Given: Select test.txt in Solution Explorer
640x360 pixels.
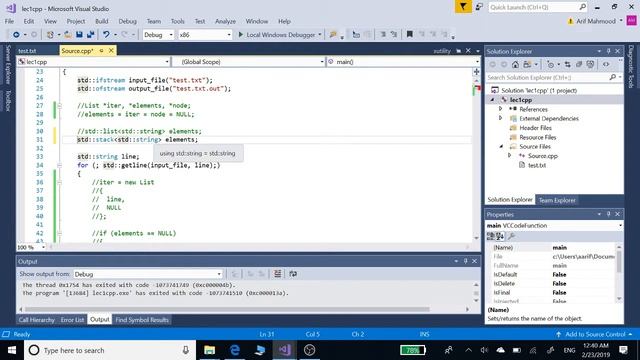Looking at the screenshot, I should [537, 165].
